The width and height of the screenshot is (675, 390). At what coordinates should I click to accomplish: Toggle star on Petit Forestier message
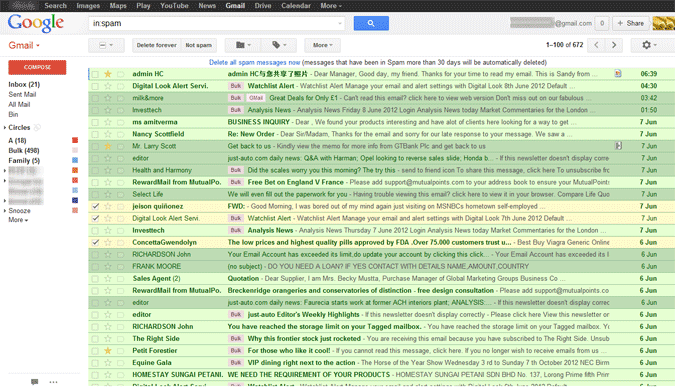coord(108,351)
